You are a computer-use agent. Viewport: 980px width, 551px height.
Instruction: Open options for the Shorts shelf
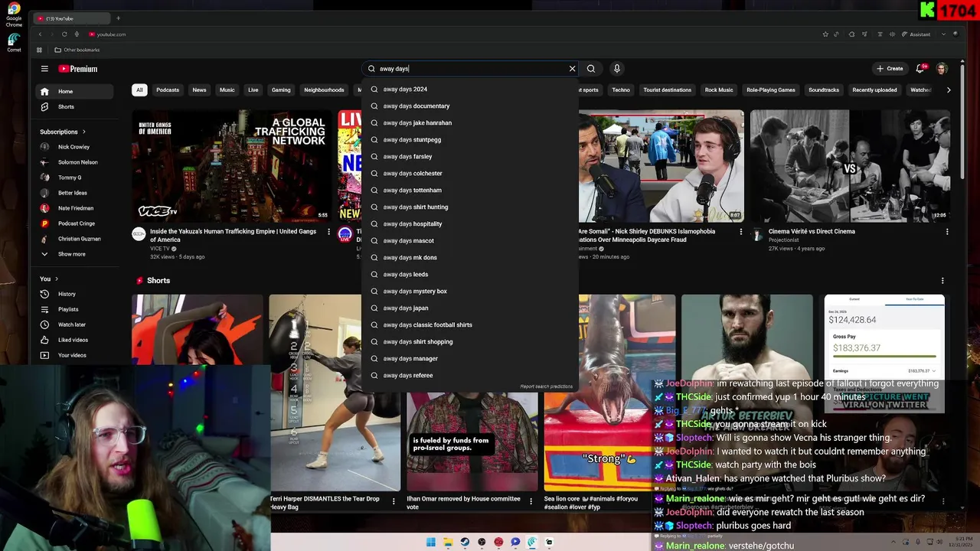[x=942, y=281]
